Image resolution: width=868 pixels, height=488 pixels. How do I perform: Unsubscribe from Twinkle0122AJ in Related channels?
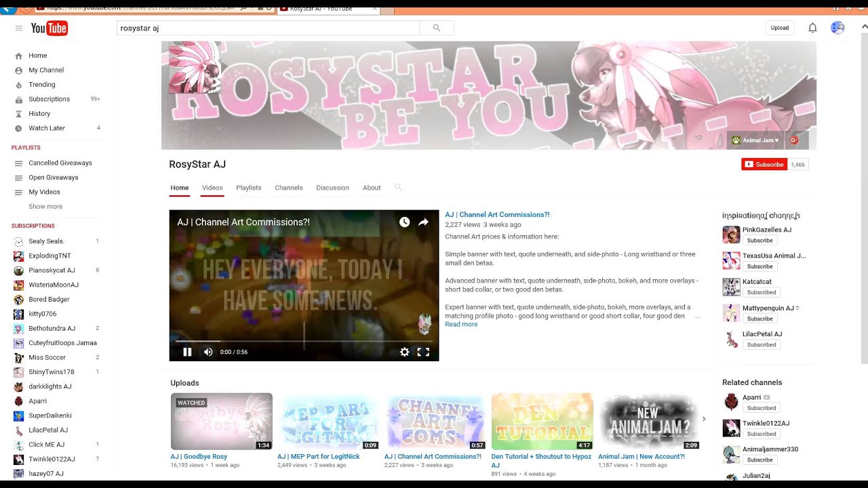coord(762,434)
